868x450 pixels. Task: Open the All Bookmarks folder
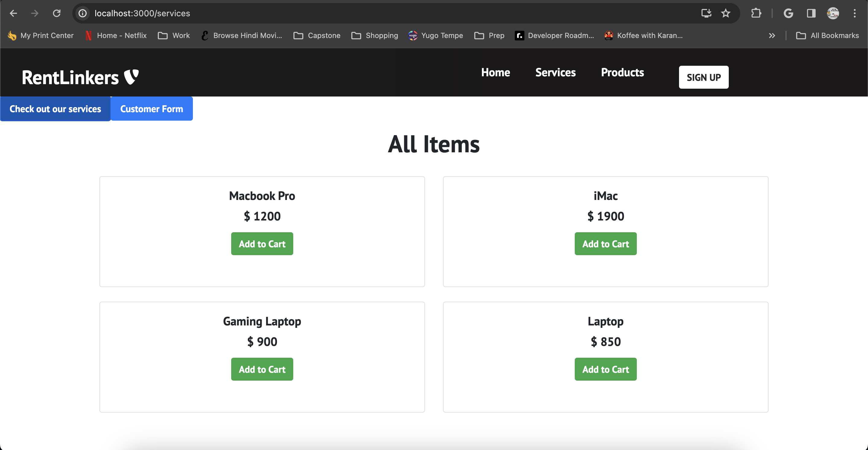(827, 35)
